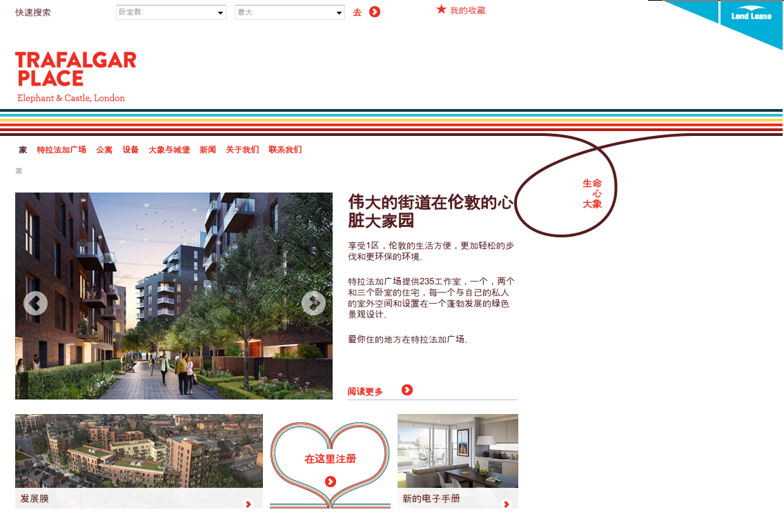Click the Elephant & Castle, London tagline

click(x=71, y=98)
